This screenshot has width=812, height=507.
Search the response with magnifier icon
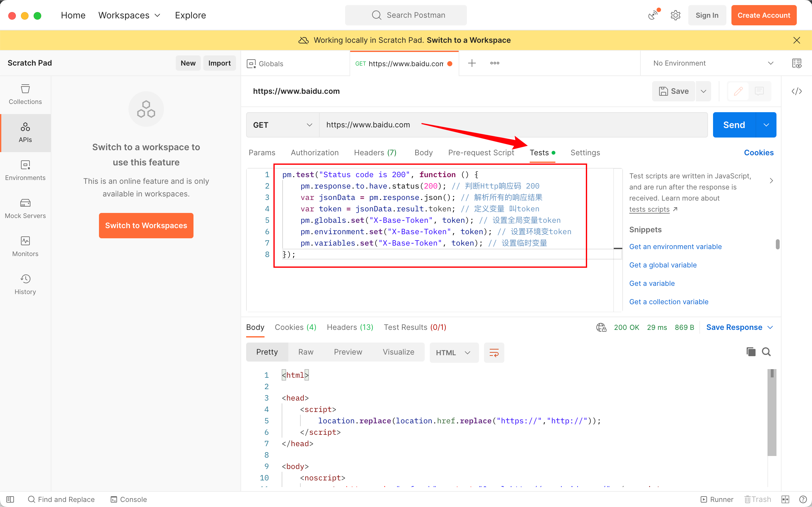click(766, 352)
